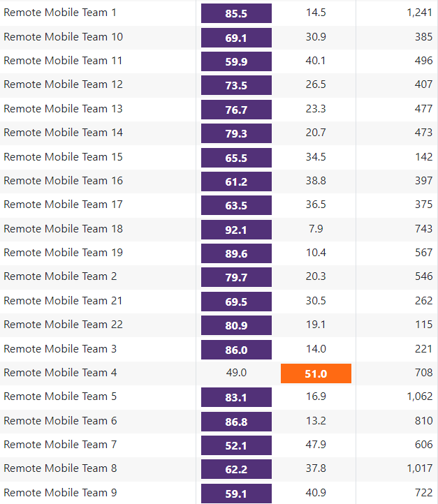
Task: Click the 1,241 value in the first row
Action: [x=419, y=13]
